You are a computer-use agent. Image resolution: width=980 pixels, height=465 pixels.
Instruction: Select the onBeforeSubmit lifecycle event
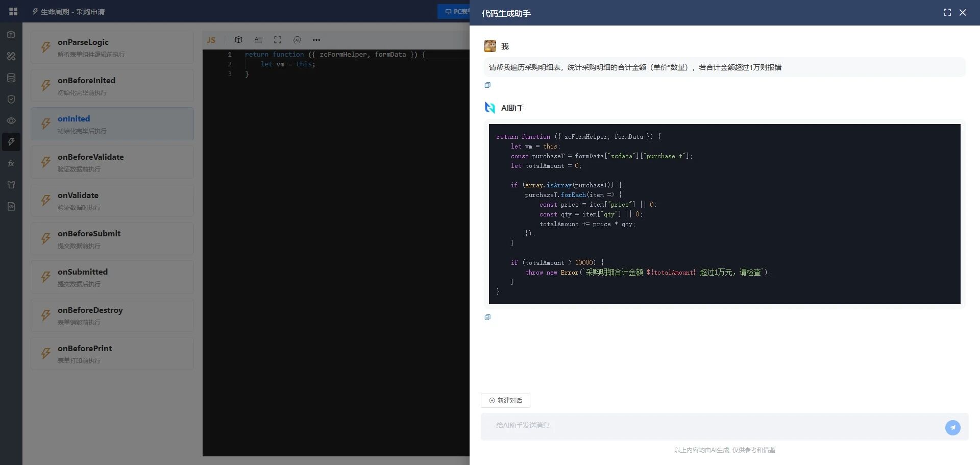(x=112, y=238)
